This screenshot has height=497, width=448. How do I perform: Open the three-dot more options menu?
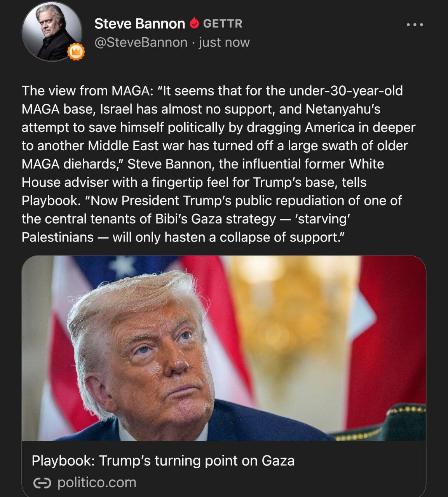(415, 24)
